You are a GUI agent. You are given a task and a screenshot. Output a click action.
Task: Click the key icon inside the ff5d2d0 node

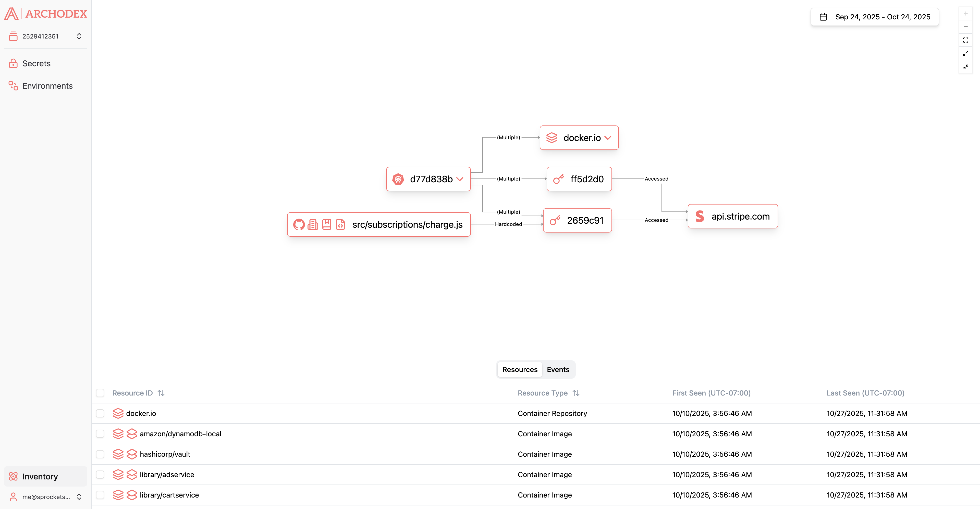click(558, 179)
